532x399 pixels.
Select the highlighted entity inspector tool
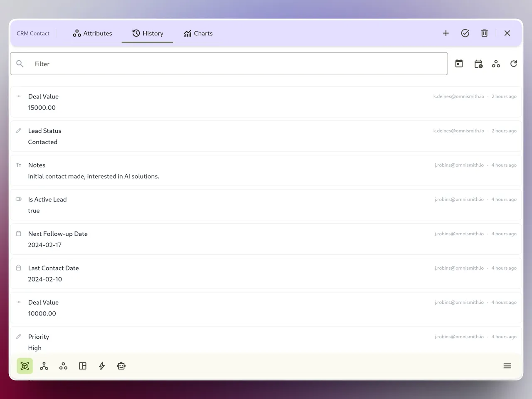25,366
